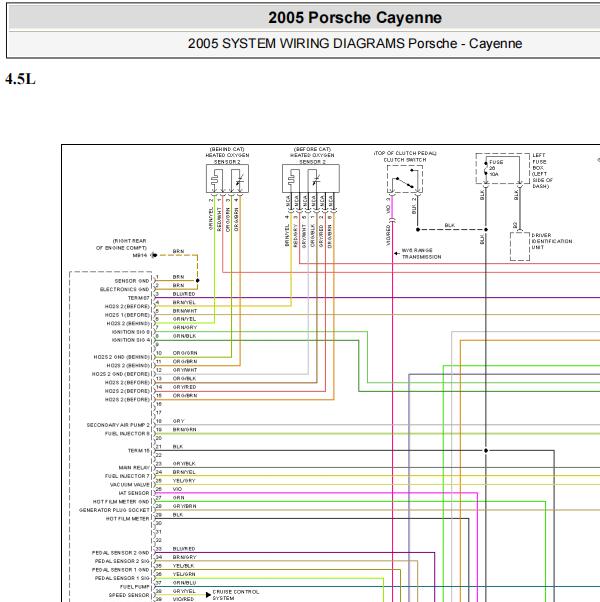
Task: Click the "M814" ground point label
Action: [x=140, y=255]
